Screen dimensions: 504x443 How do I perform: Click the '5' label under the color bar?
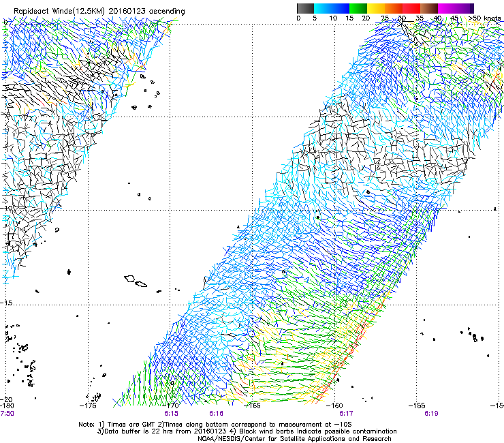click(315, 18)
